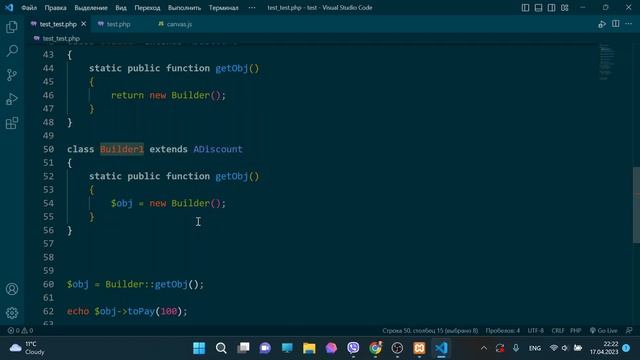Show hidden system tray icons
The image size is (640, 360).
point(484,348)
